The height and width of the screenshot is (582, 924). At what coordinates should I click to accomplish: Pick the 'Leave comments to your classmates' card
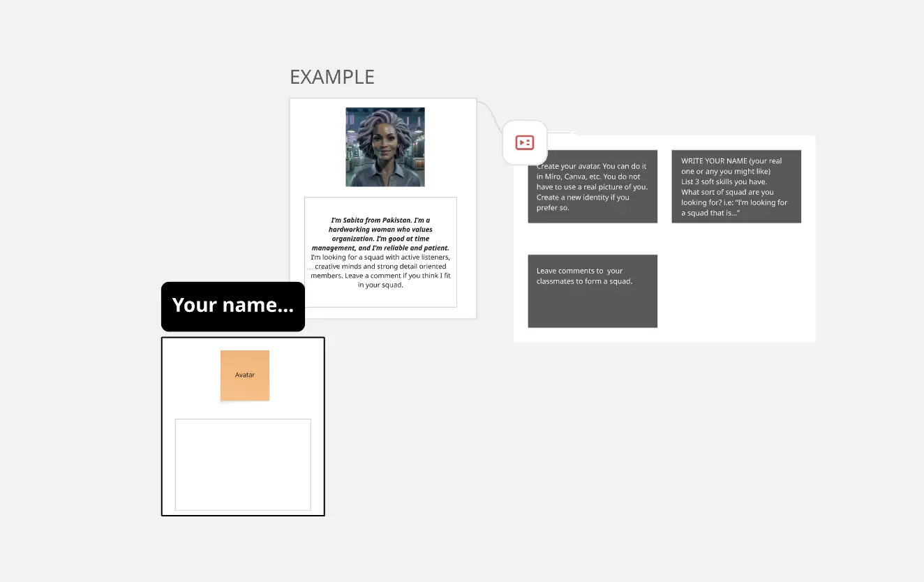(x=592, y=290)
